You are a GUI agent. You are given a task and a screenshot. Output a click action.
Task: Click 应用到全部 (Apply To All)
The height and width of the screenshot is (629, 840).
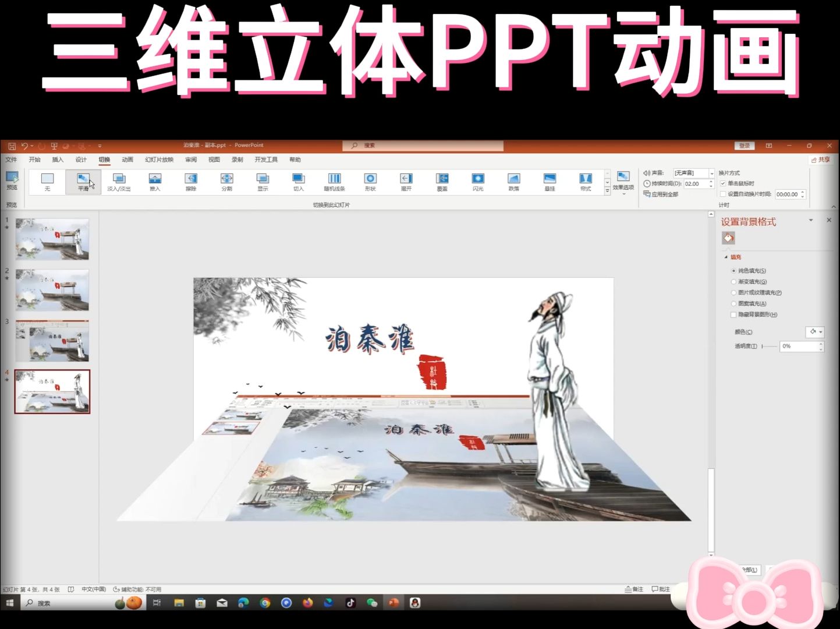661,195
